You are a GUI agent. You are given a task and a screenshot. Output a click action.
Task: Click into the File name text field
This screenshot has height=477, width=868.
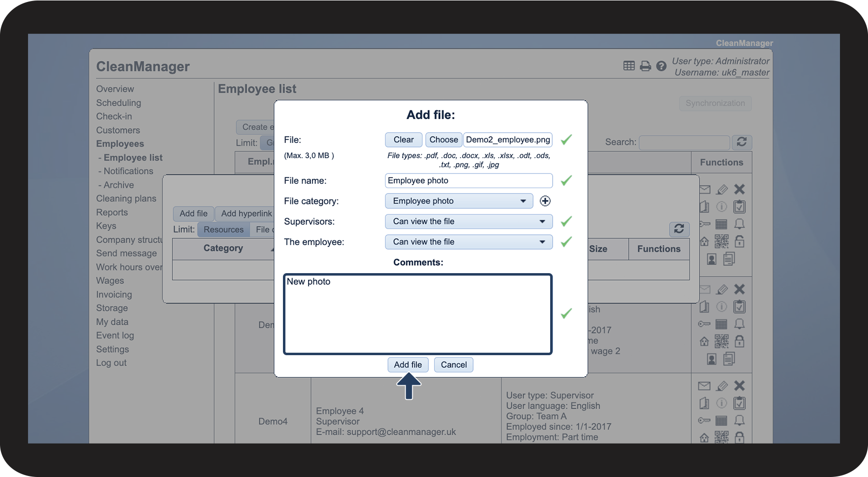(469, 181)
